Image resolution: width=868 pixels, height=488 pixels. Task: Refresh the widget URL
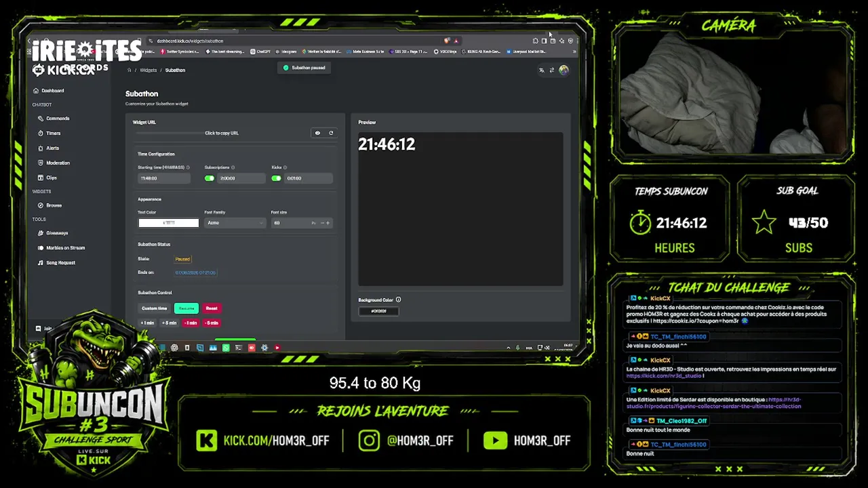tap(331, 133)
